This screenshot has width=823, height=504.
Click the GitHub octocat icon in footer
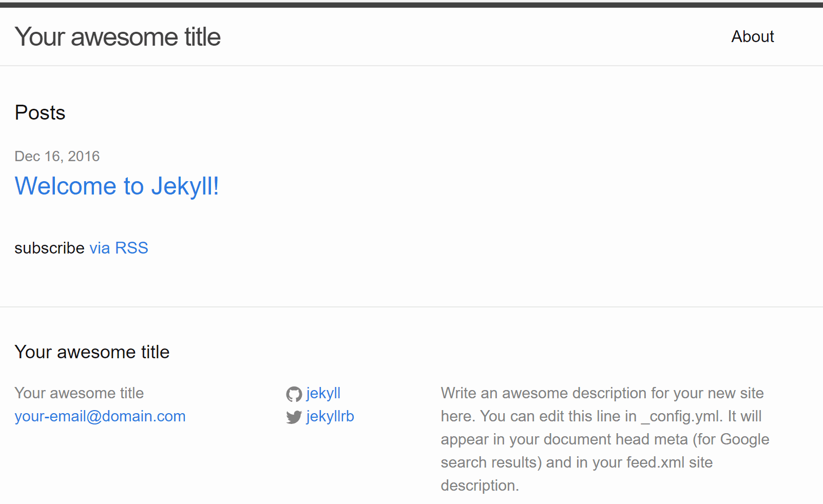tap(294, 394)
